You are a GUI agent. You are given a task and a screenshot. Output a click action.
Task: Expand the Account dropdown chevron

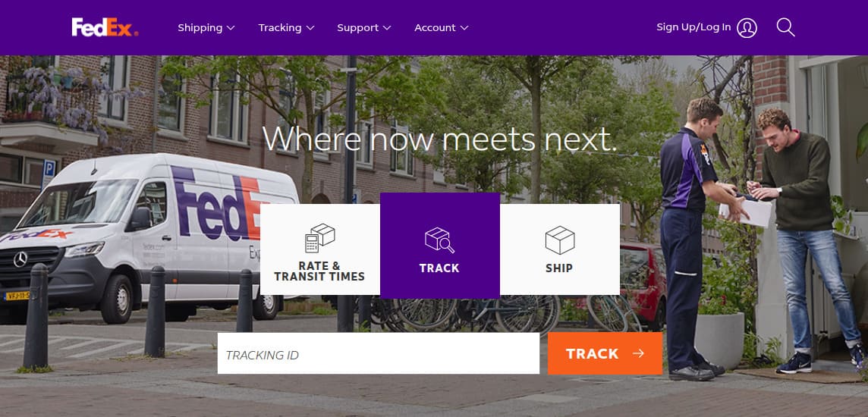464,27
